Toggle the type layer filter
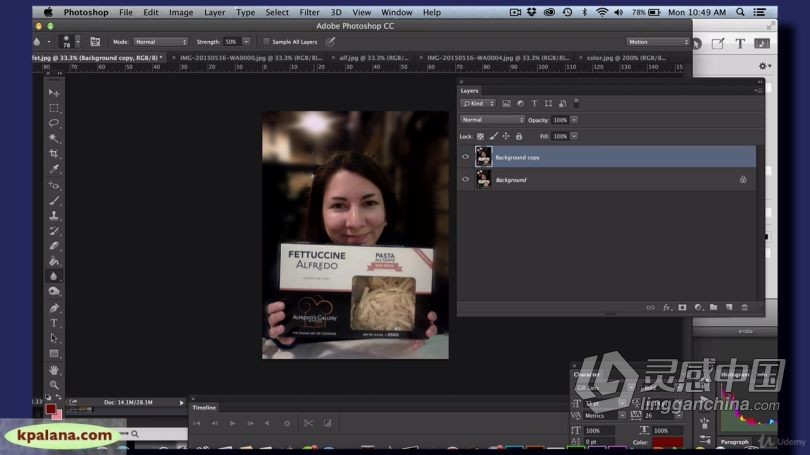 coord(535,104)
